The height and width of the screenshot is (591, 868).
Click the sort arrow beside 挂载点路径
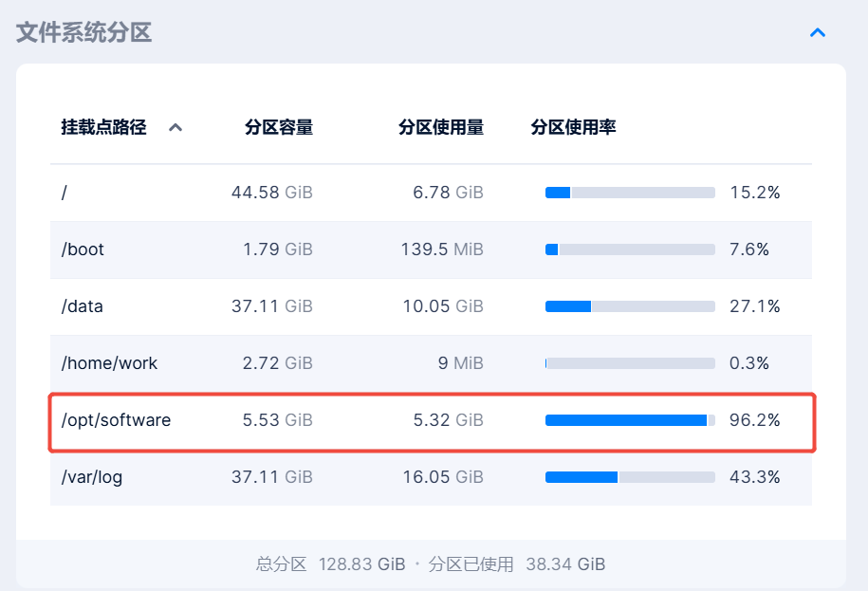click(175, 128)
